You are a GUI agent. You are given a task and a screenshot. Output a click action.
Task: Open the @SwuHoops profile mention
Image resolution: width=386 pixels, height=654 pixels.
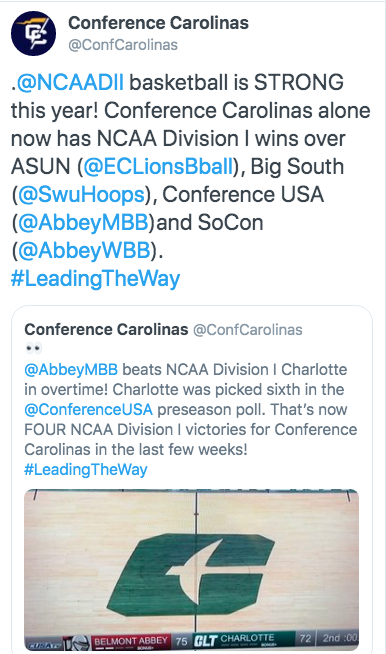click(x=81, y=194)
